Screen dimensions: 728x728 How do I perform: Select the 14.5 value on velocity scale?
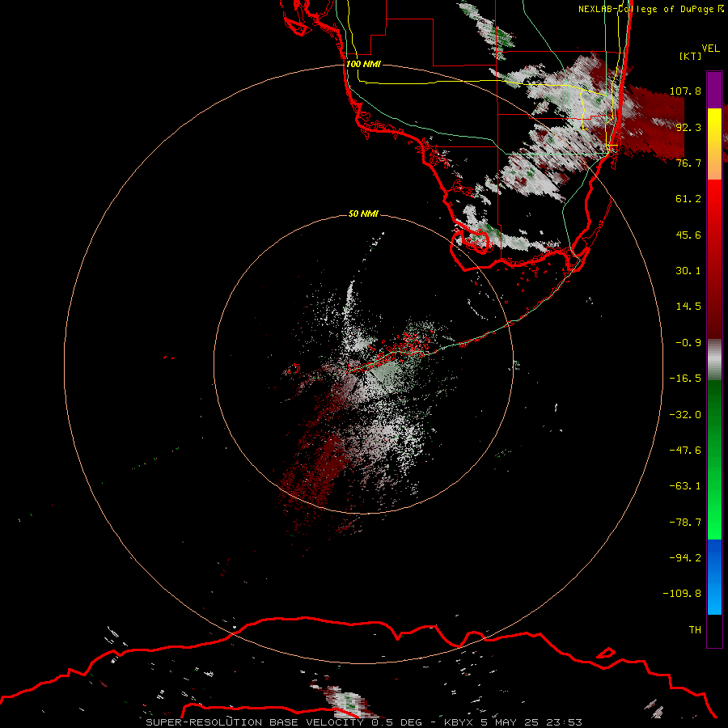[688, 307]
